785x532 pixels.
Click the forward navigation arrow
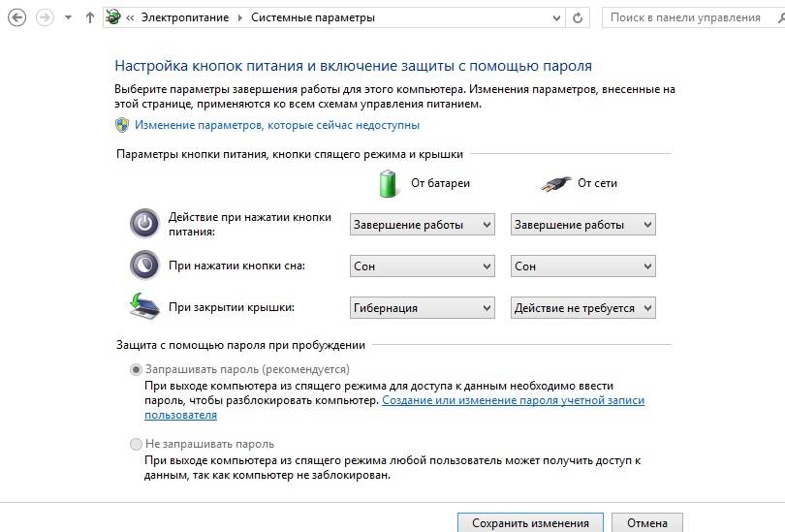pos(44,17)
